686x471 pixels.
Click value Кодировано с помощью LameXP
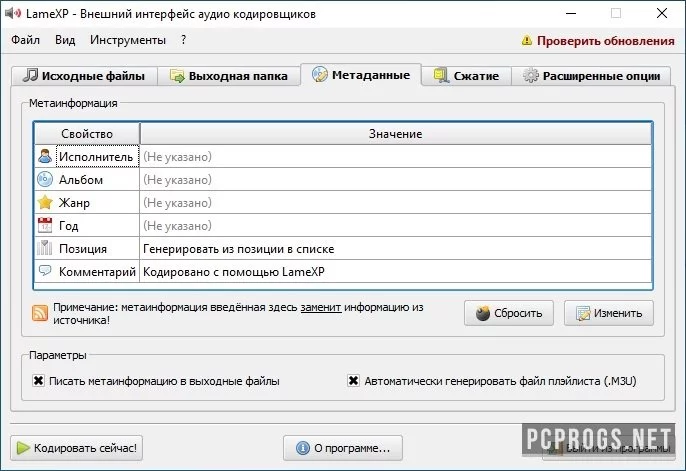point(396,271)
